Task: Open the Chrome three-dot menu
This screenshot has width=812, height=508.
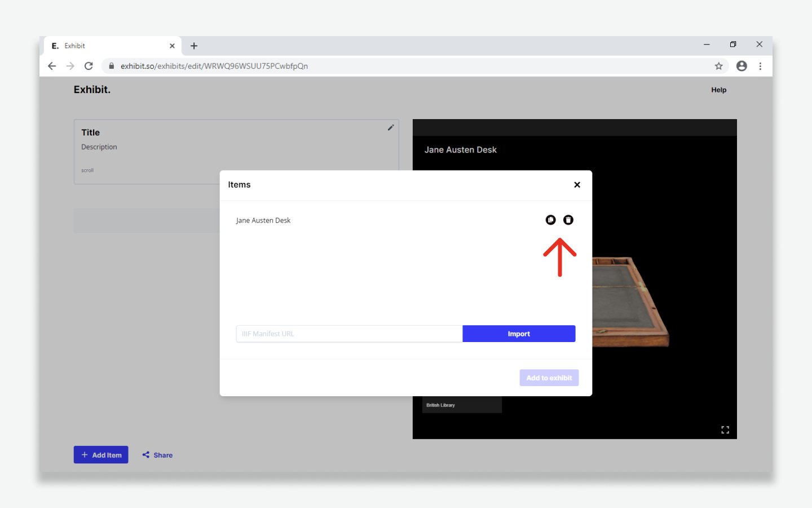Action: pyautogui.click(x=760, y=66)
